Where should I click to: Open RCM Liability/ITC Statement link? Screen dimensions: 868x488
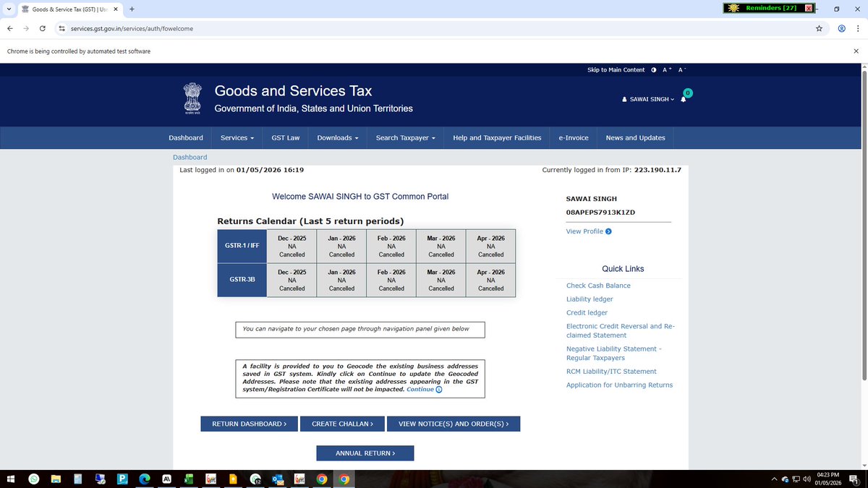point(611,372)
